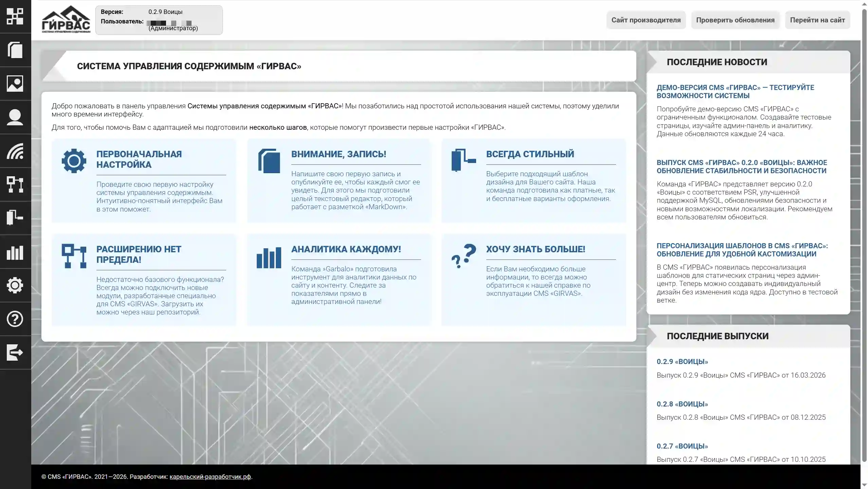Open release notes for 0.2.9 «ВОИЦЫ»
The width and height of the screenshot is (868, 489).
(x=681, y=361)
